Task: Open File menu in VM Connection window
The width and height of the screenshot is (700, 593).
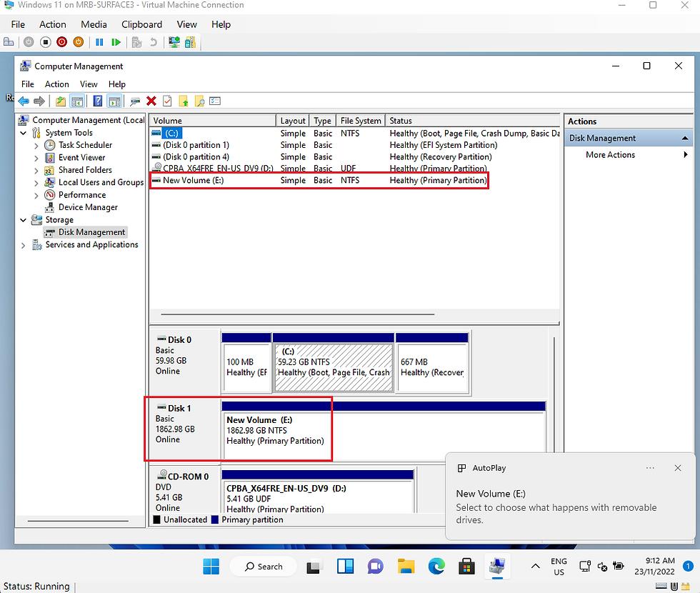Action: 18,24
